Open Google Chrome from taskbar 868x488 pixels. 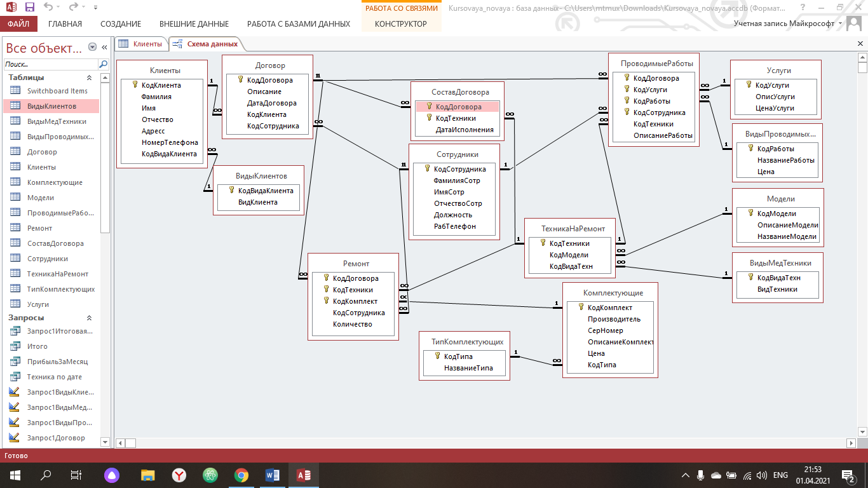click(x=241, y=475)
